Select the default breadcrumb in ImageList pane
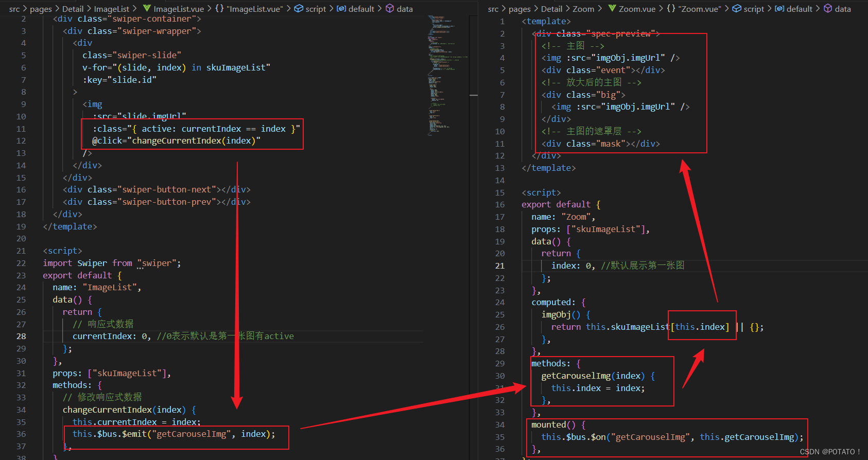868x460 pixels. 355,9
